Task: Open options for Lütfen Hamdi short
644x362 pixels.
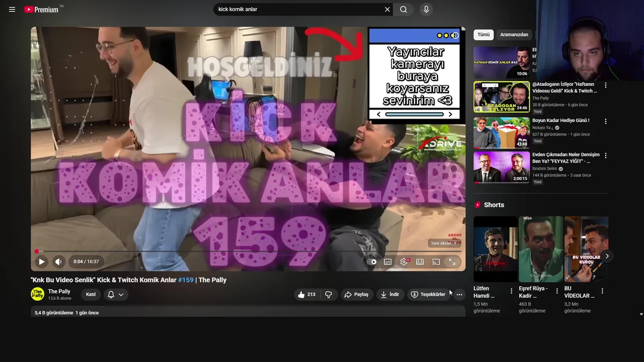Action: (511, 291)
